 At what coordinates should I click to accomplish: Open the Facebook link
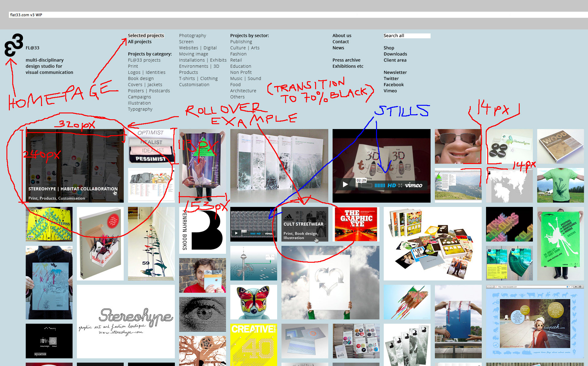(x=394, y=85)
